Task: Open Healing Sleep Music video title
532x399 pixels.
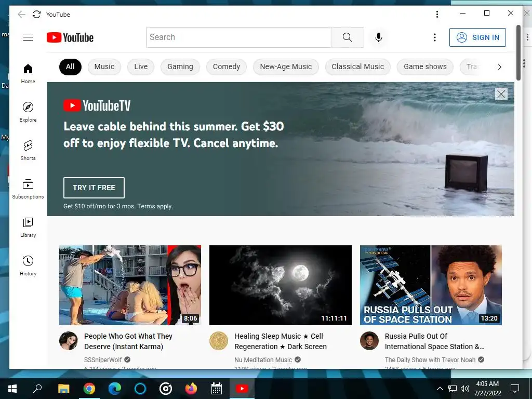Action: 281,341
